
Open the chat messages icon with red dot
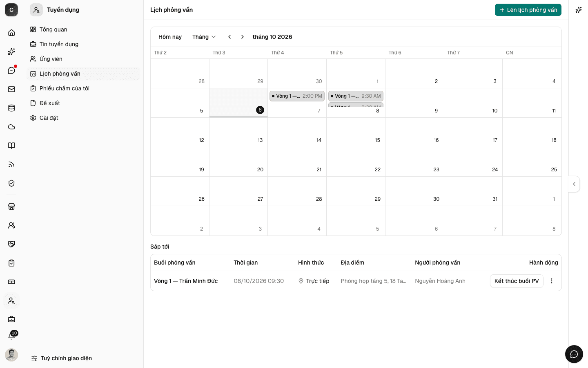(x=11, y=70)
